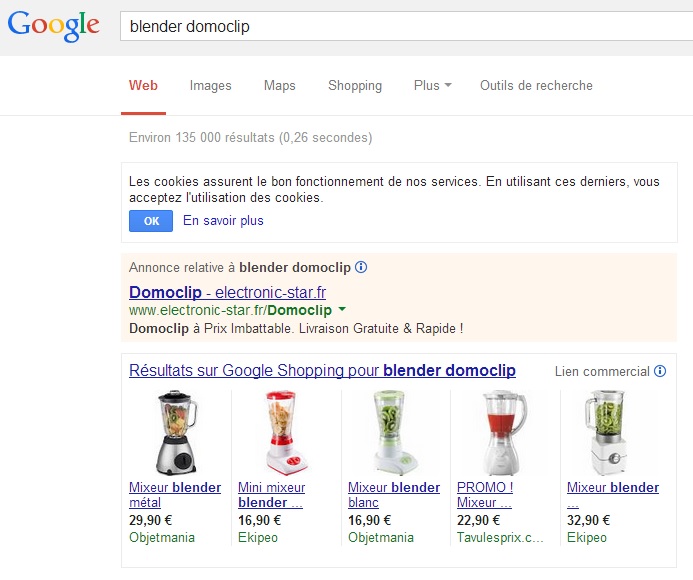Click the Google logo
The width and height of the screenshot is (693, 580).
tap(53, 26)
